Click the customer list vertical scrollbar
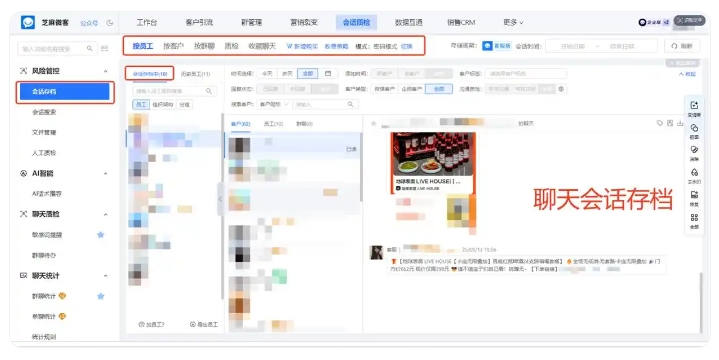 361,167
